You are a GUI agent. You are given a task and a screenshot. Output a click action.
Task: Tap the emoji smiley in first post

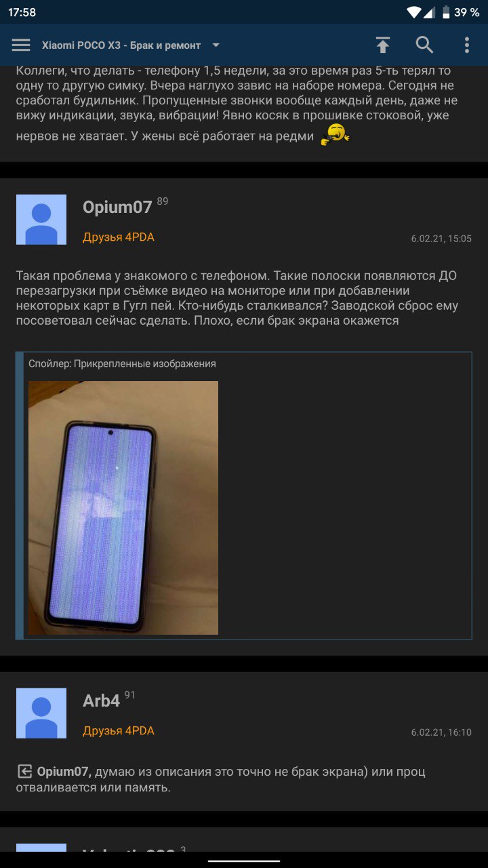click(x=335, y=135)
